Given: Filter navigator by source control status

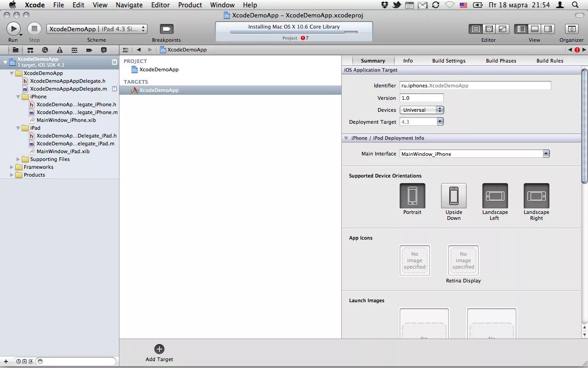Looking at the screenshot, I should pyautogui.click(x=24, y=362).
